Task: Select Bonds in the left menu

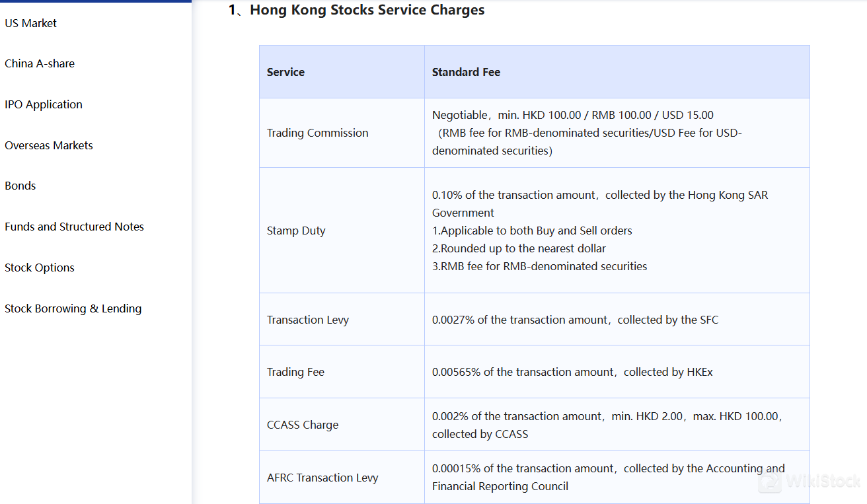Action: 20,186
